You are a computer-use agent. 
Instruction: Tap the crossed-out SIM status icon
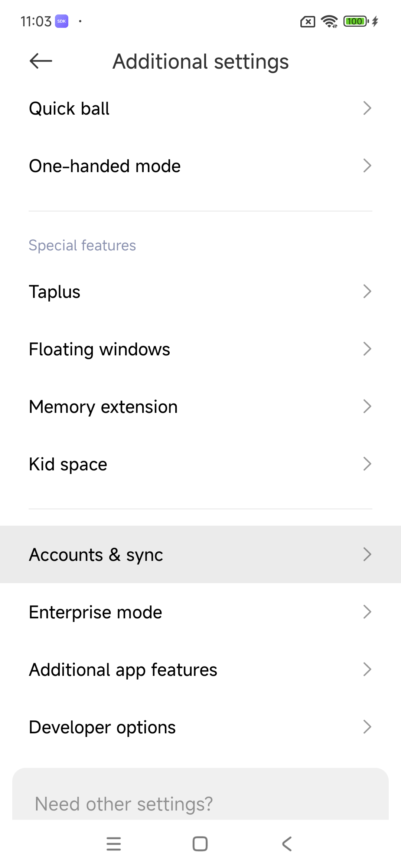[307, 22]
